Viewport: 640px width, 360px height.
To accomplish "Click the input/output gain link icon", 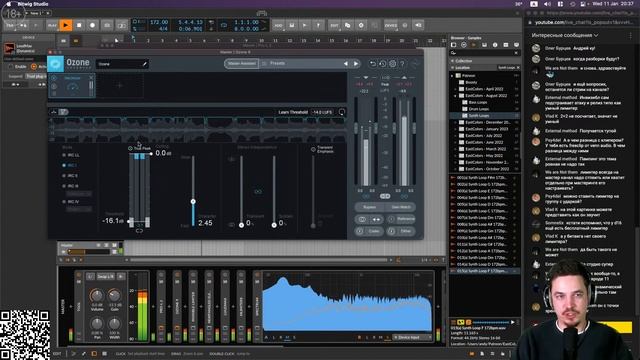I will pyautogui.click(x=385, y=196).
